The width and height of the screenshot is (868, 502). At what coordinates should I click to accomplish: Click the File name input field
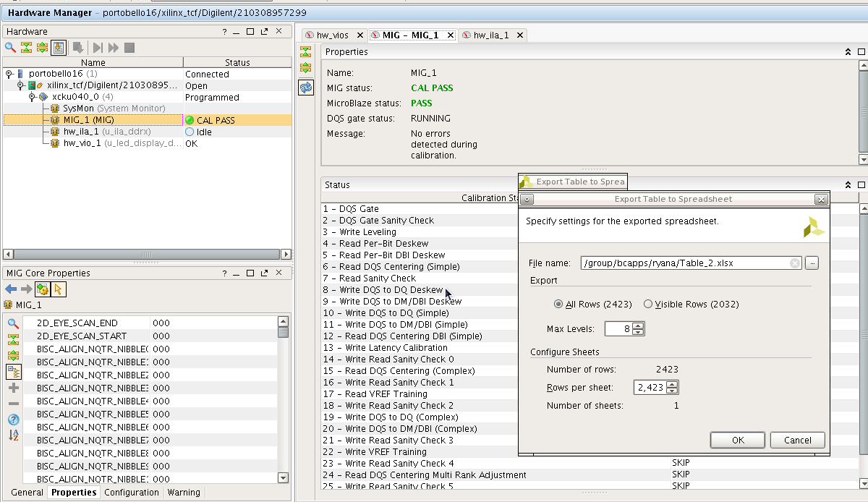pos(684,263)
